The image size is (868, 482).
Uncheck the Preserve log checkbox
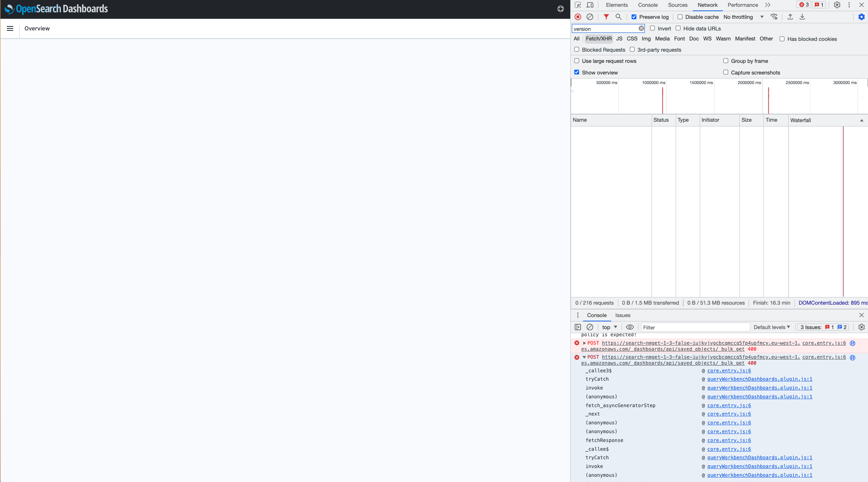click(x=634, y=17)
